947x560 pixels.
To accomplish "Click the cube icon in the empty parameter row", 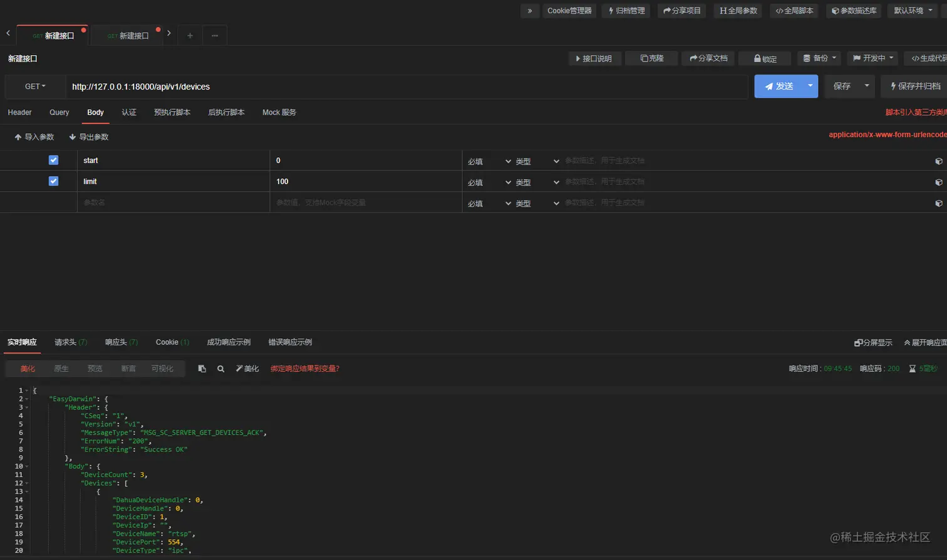I will coord(938,204).
